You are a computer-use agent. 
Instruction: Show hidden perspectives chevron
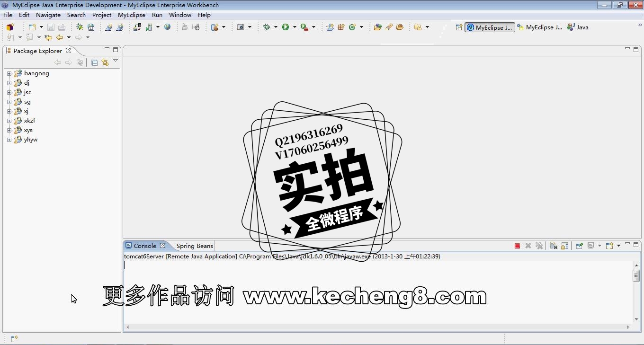tap(640, 26)
